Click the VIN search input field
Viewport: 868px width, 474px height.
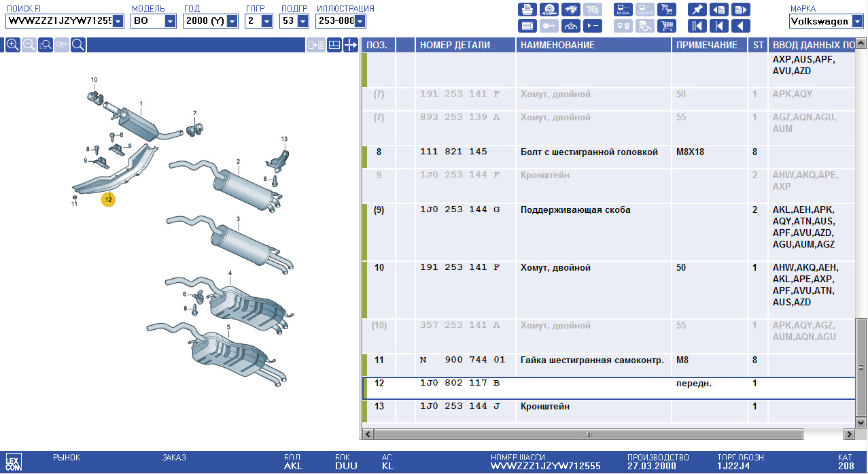click(x=59, y=21)
